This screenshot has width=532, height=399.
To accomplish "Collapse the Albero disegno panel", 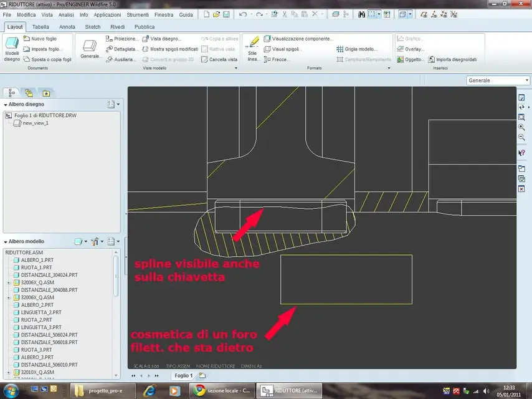I will (6, 105).
